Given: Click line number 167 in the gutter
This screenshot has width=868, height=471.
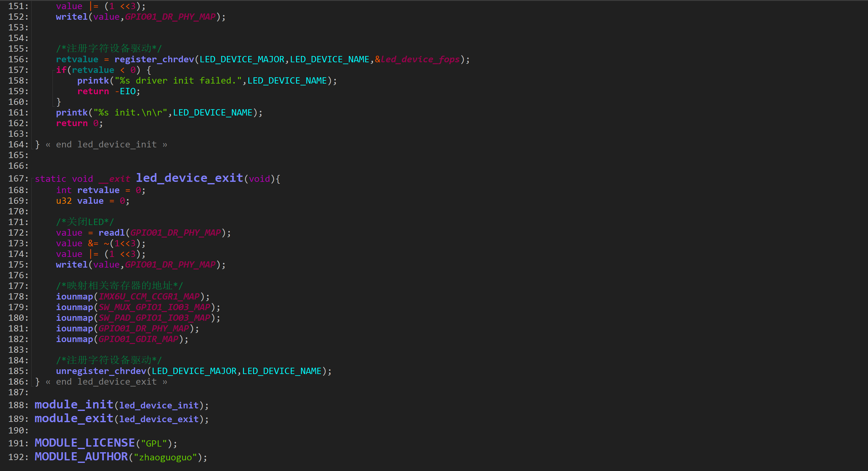Looking at the screenshot, I should pos(18,178).
